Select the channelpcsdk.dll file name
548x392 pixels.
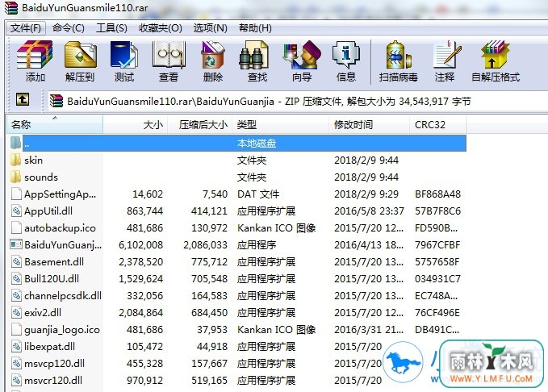pyautogui.click(x=63, y=295)
